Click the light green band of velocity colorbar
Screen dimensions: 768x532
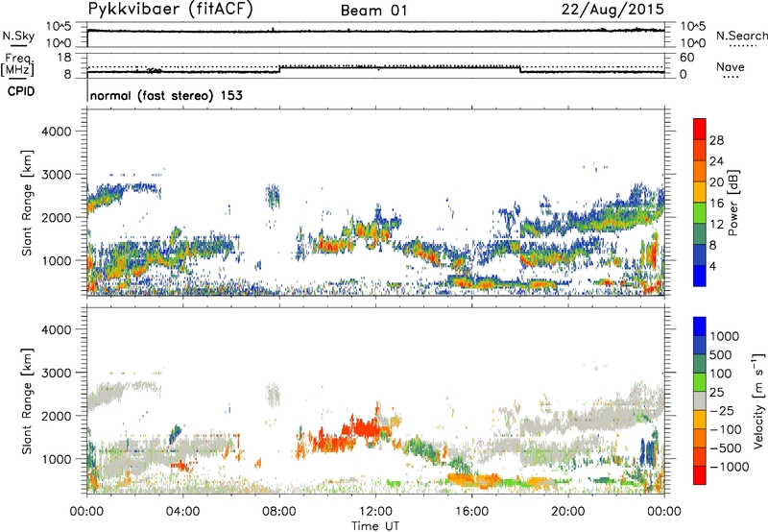coord(700,382)
